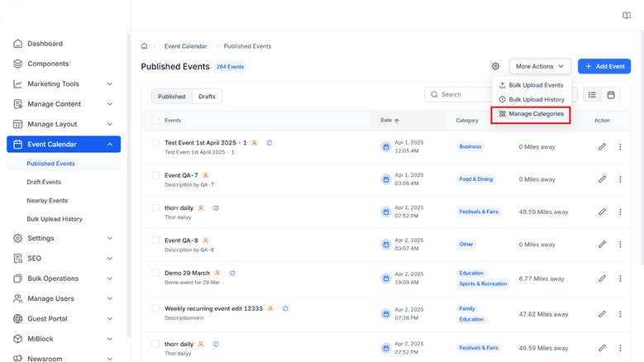The height and width of the screenshot is (362, 644).
Task: Expand Manage Users chevron
Action: 110,298
